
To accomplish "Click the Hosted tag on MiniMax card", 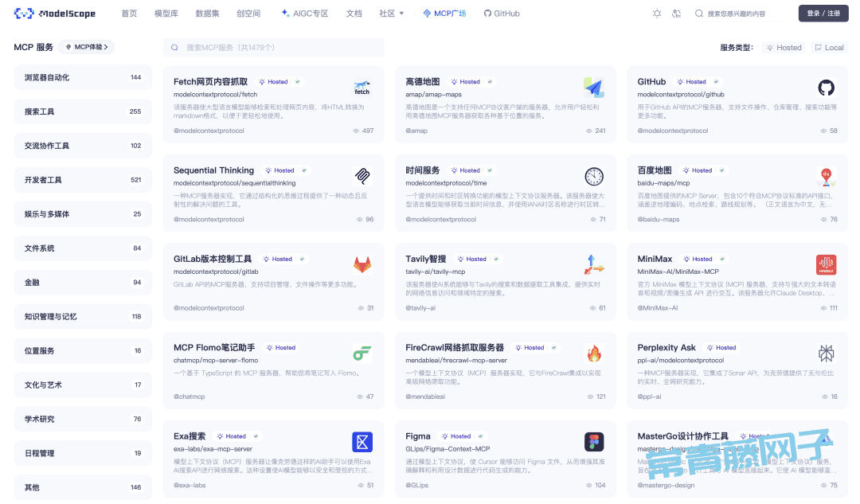I will click(x=698, y=260).
